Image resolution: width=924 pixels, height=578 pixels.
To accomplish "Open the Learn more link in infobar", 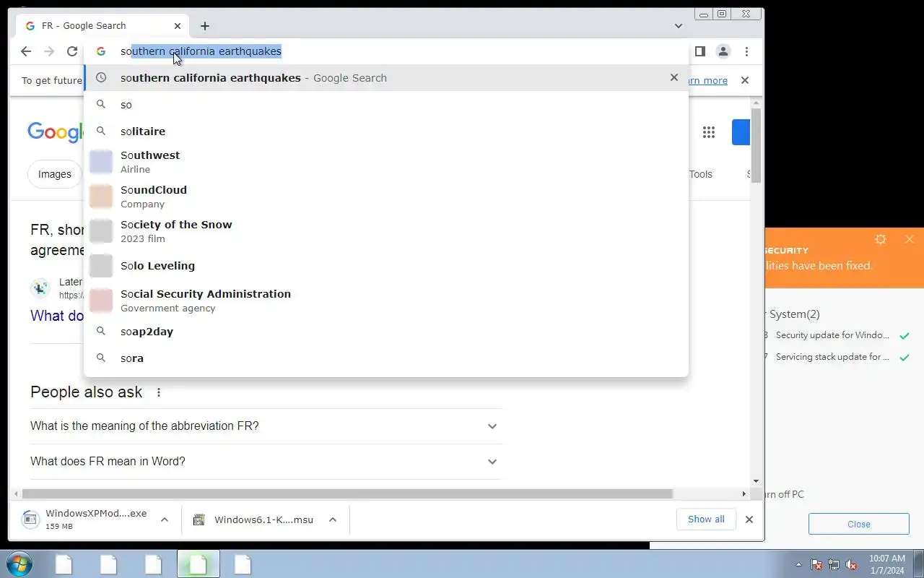I will pos(707,80).
